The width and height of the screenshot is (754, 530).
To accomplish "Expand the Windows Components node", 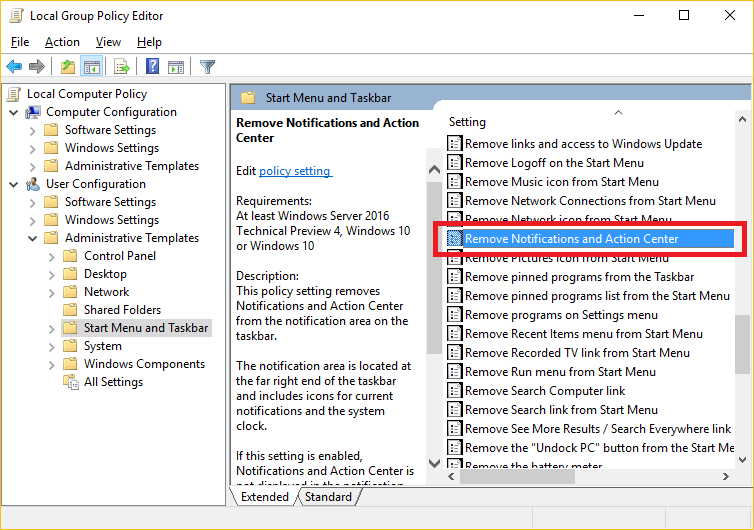I will click(51, 365).
